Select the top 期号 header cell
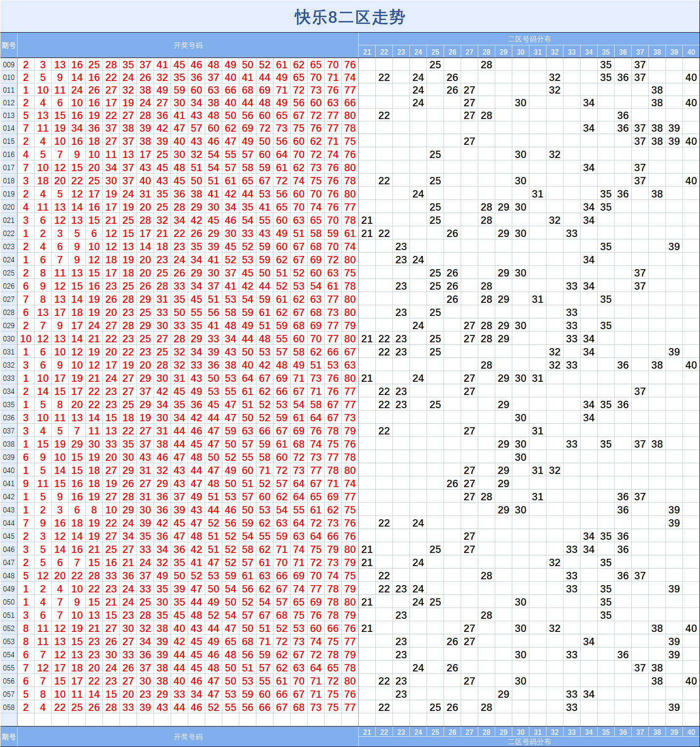This screenshot has height=747, width=700. click(x=9, y=45)
